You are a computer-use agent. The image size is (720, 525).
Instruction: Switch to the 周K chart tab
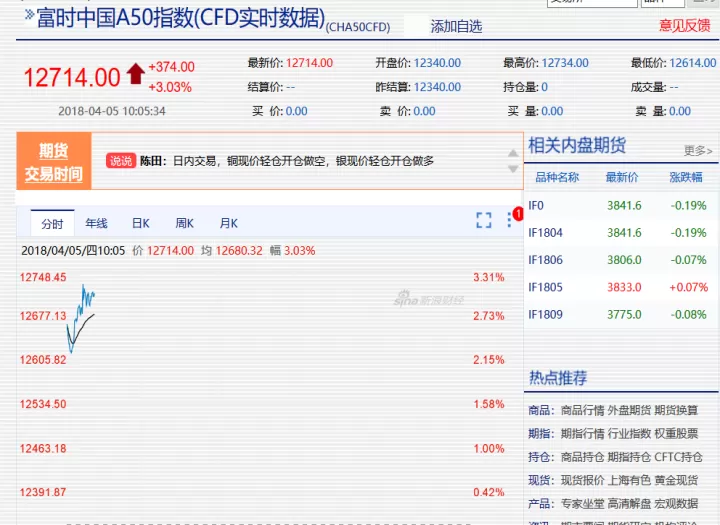click(184, 224)
